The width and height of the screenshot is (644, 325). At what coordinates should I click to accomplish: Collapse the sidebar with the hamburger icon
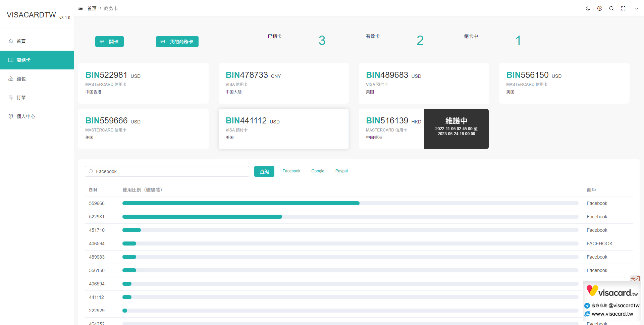click(x=80, y=8)
